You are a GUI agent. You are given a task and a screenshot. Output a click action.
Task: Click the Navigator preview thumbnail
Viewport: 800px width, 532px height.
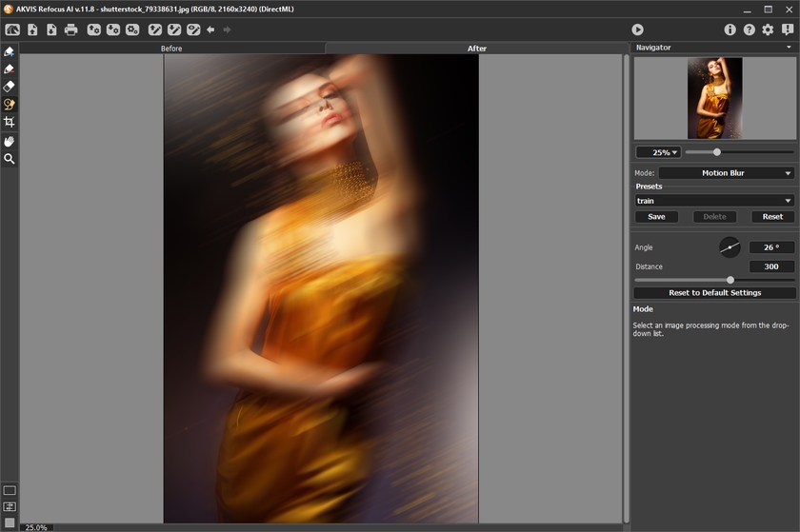[x=714, y=98]
